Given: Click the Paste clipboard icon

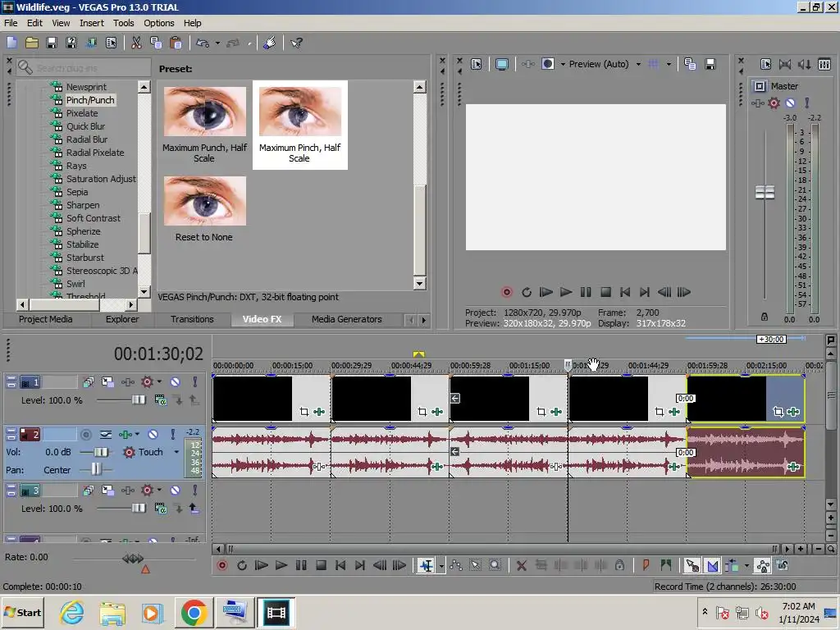Looking at the screenshot, I should point(176,43).
